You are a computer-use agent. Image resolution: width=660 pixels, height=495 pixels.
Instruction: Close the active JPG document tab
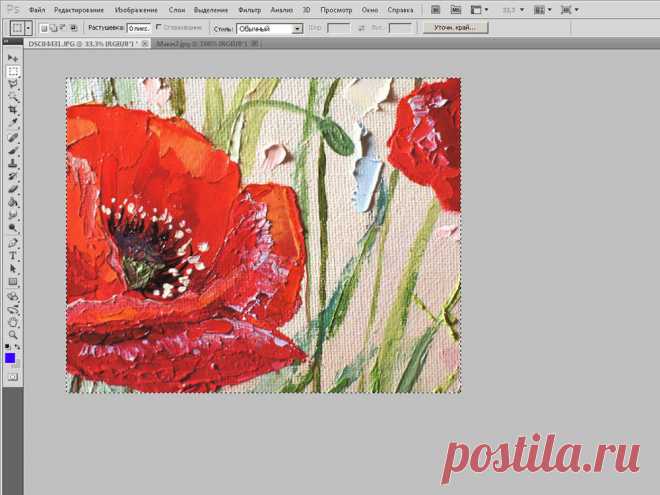[145, 43]
